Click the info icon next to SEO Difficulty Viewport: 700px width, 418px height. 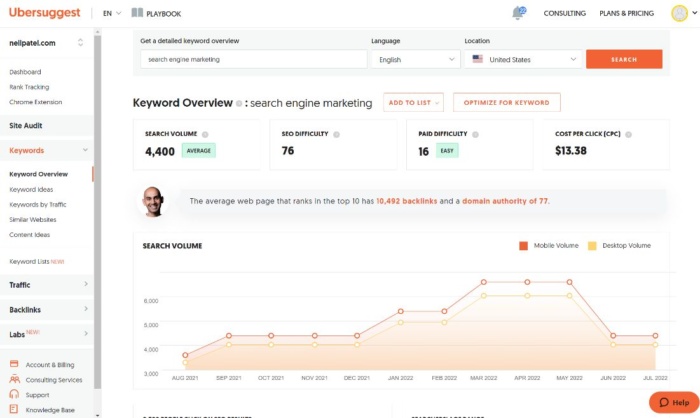(x=336, y=134)
